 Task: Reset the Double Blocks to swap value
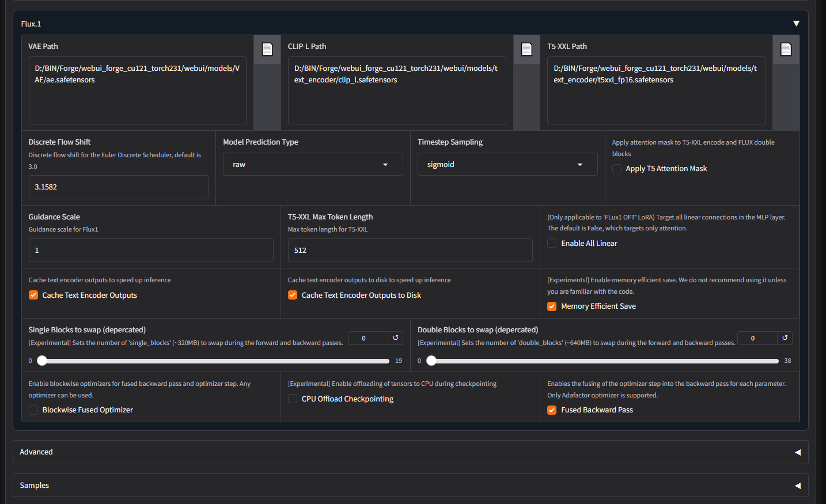click(785, 338)
